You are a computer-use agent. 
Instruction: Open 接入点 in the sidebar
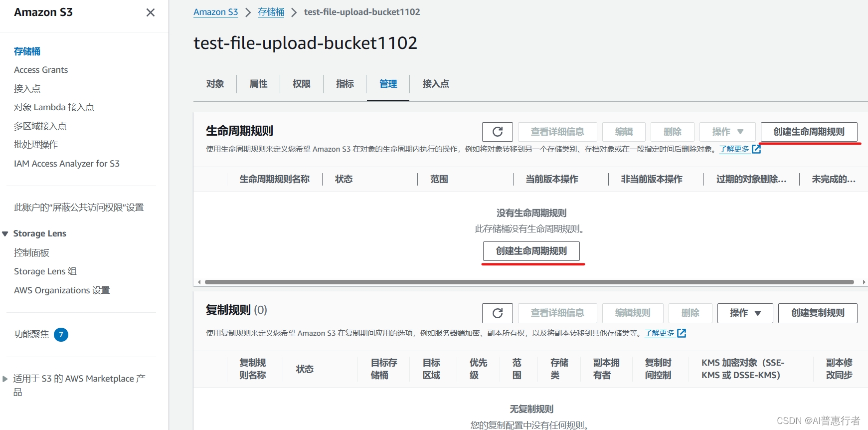coord(27,89)
